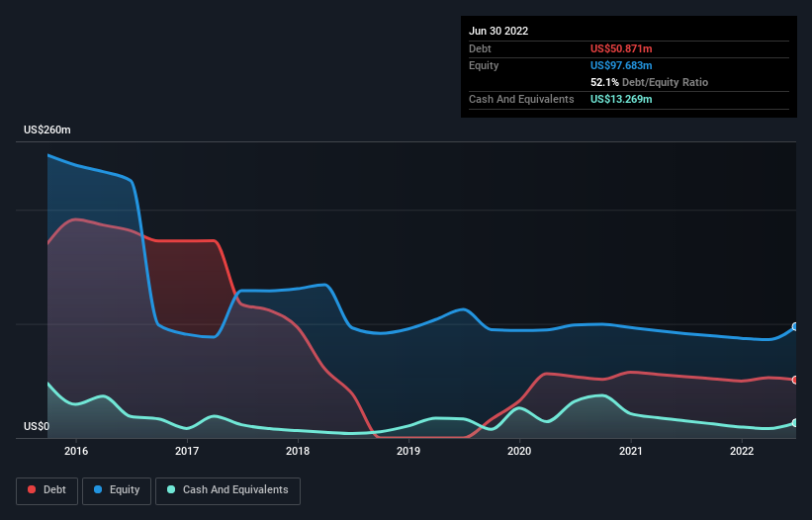Click the Equity label in tooltip
Screen dimensions: 812x520
click(484, 65)
